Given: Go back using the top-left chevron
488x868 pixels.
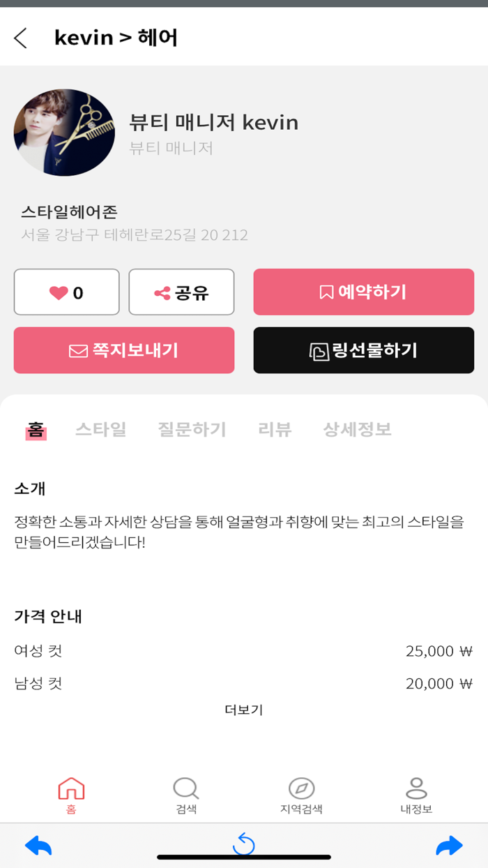Looking at the screenshot, I should (21, 38).
